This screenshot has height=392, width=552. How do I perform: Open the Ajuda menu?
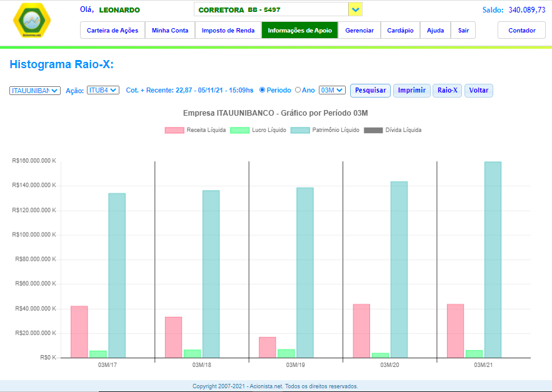click(x=436, y=30)
